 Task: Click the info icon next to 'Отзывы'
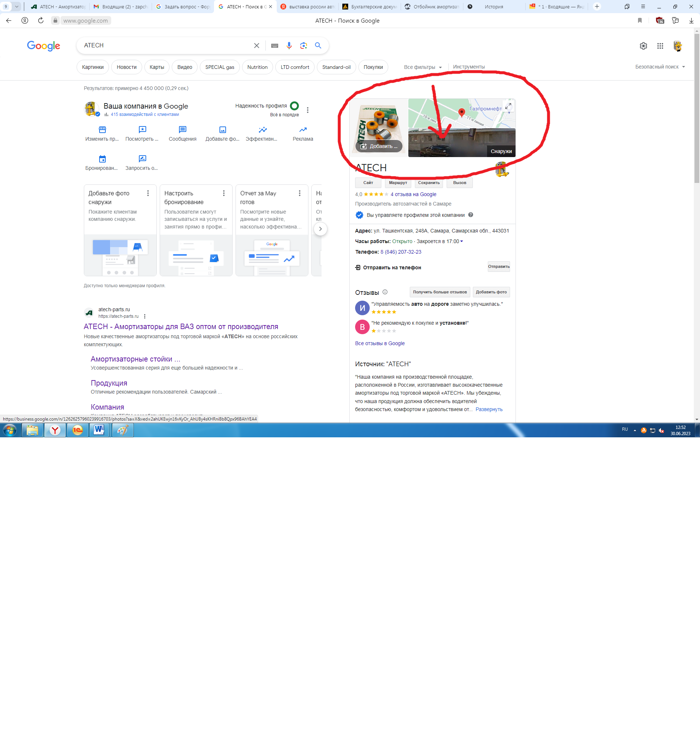click(385, 292)
